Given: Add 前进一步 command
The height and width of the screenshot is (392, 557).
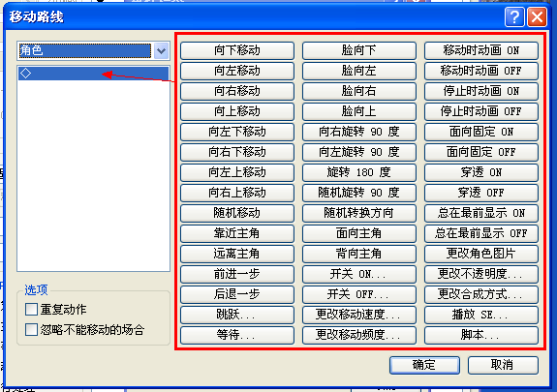Looking at the screenshot, I should 237,274.
